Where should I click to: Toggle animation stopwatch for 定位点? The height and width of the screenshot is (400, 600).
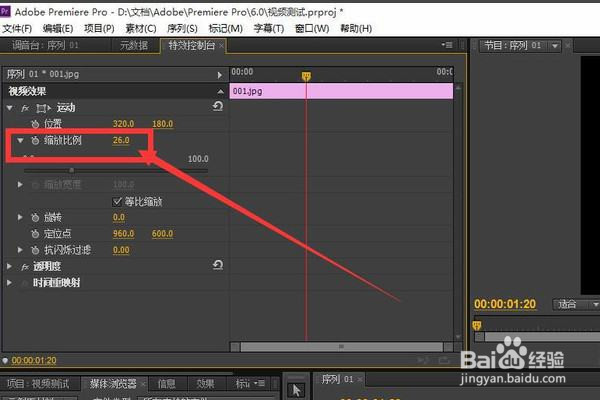(x=35, y=233)
